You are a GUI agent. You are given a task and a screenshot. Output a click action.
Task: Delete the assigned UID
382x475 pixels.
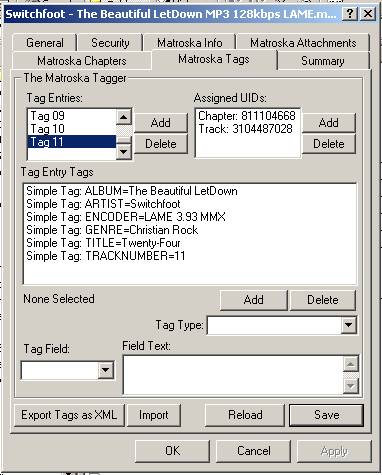[x=329, y=144]
